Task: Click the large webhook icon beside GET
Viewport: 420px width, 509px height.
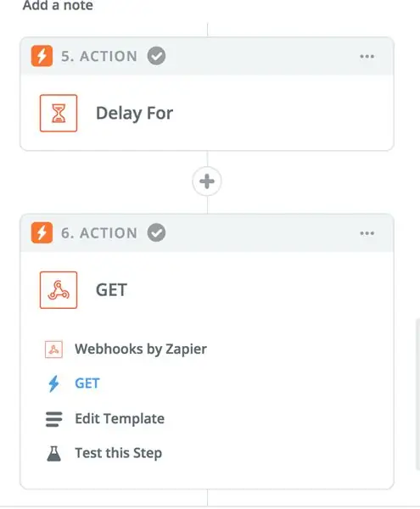Action: click(59, 290)
